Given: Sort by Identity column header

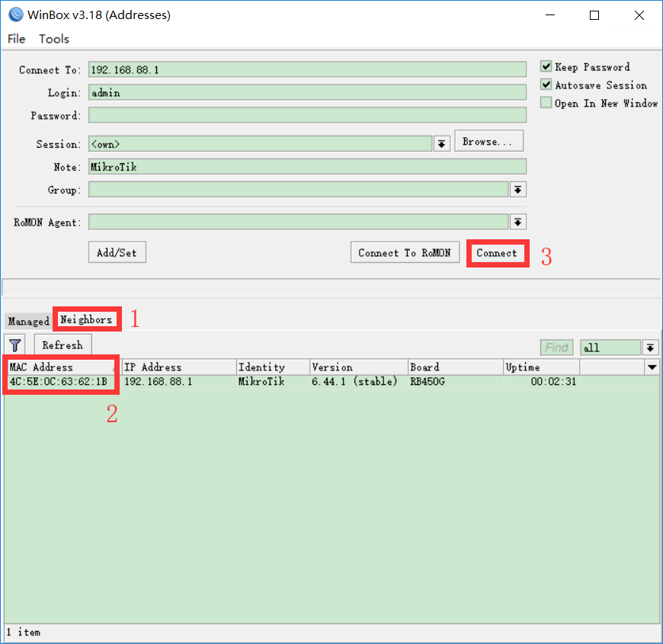Looking at the screenshot, I should tap(273, 367).
